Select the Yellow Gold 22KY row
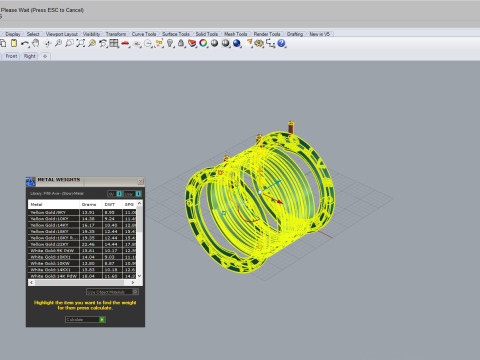Image resolution: width=480 pixels, height=360 pixels. click(82, 244)
